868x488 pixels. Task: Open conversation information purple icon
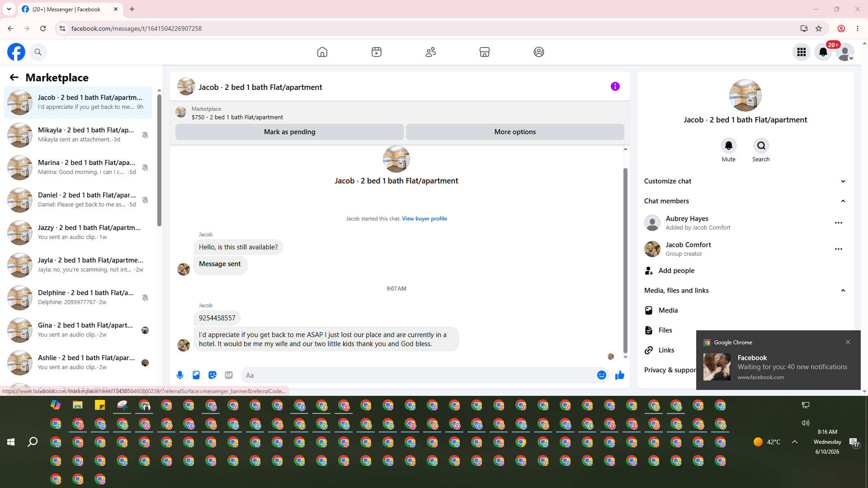tap(615, 86)
